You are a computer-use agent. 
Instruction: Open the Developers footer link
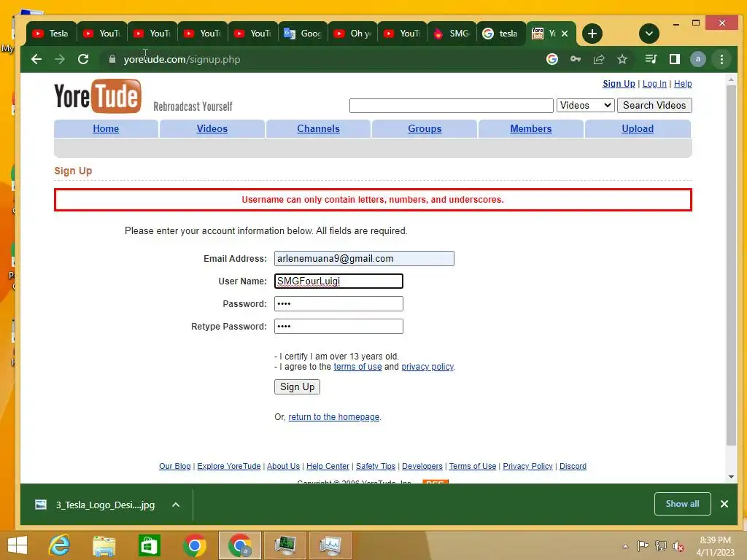click(422, 466)
